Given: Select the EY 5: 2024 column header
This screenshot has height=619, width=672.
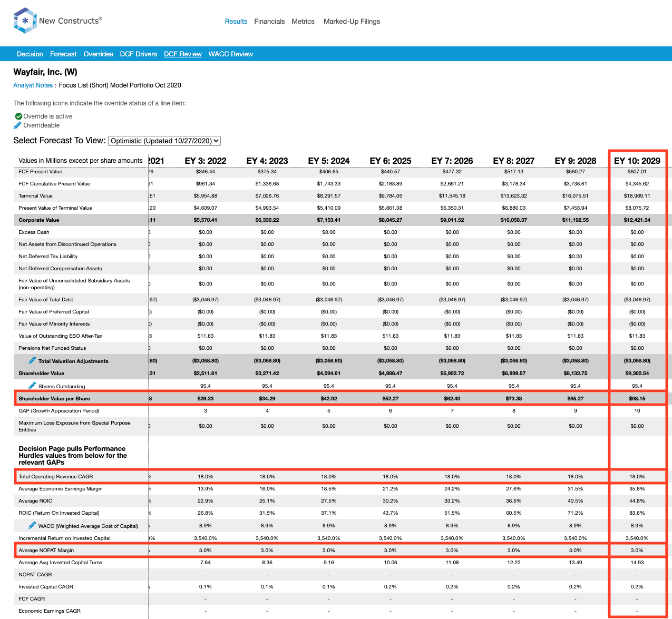Looking at the screenshot, I should point(329,161).
